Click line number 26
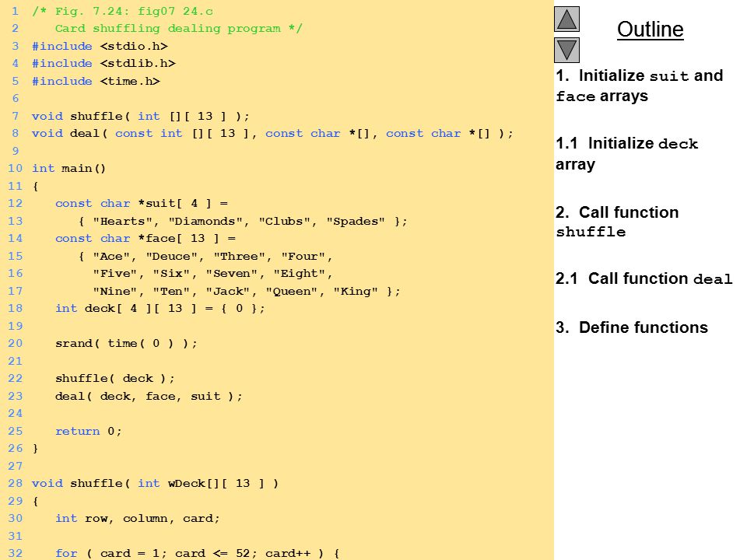 (x=16, y=449)
